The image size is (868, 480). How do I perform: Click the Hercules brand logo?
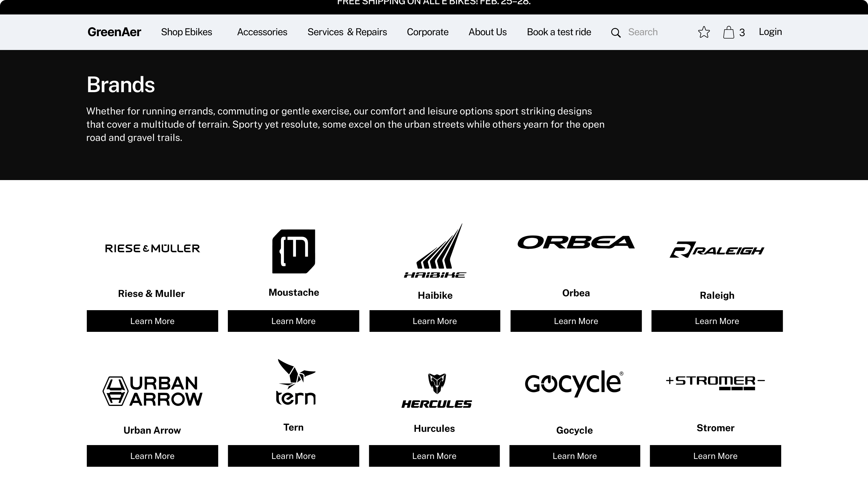(436, 391)
